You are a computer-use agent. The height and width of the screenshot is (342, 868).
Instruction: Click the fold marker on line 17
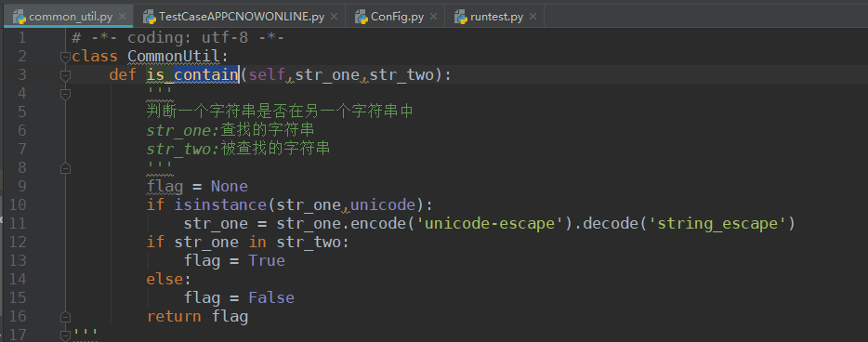point(65,335)
